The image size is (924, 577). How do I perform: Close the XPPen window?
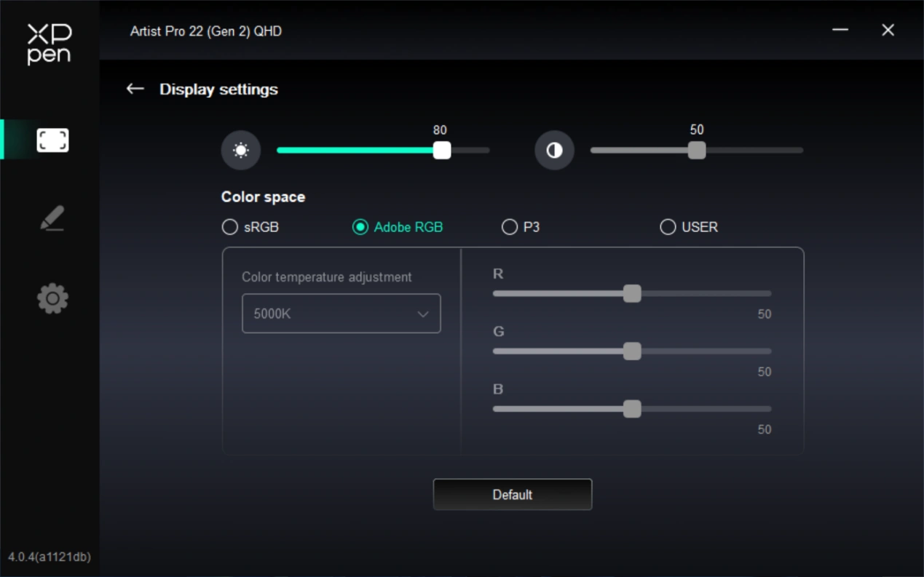coord(888,30)
